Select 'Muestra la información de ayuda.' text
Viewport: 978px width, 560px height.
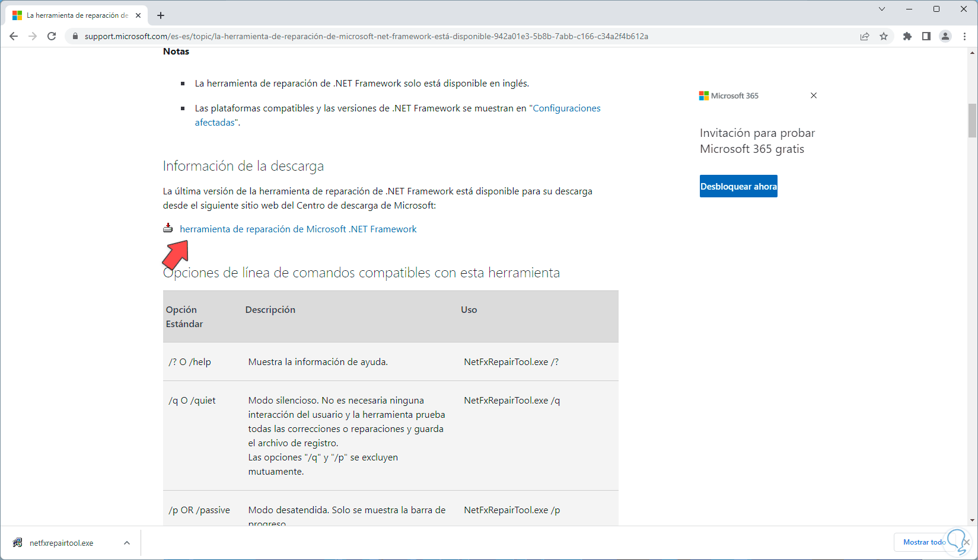click(x=318, y=361)
